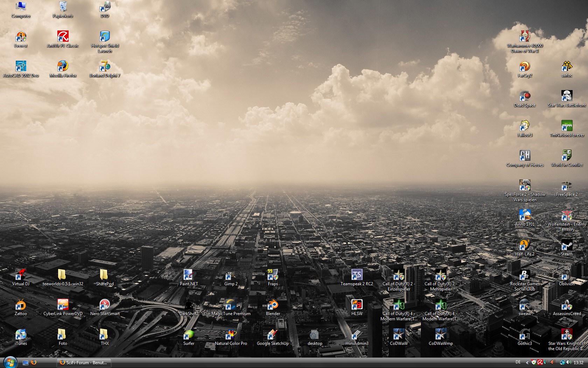This screenshot has height=368, width=588.
Task: Click the taskbar clock showing 13:32
Action: 579,363
